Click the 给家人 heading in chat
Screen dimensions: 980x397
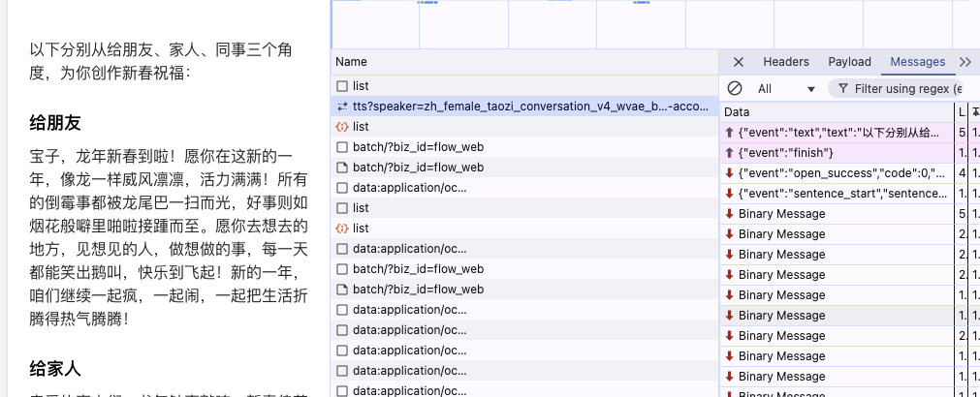coord(55,369)
